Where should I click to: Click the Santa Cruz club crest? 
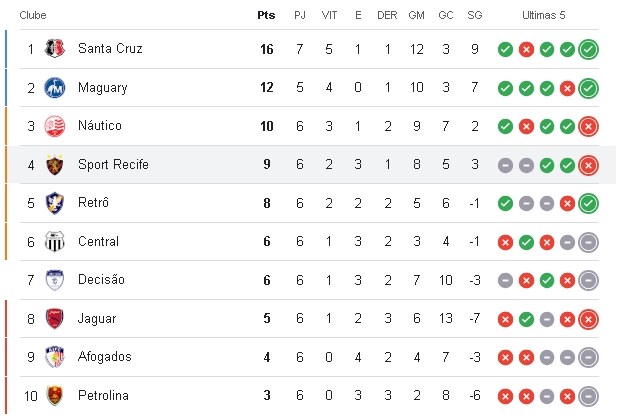pos(54,49)
